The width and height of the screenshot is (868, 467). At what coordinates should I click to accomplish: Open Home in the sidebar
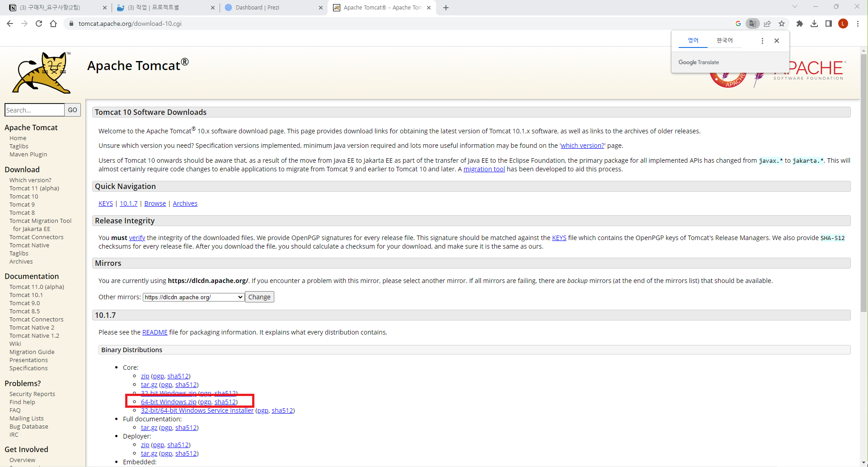coord(18,138)
